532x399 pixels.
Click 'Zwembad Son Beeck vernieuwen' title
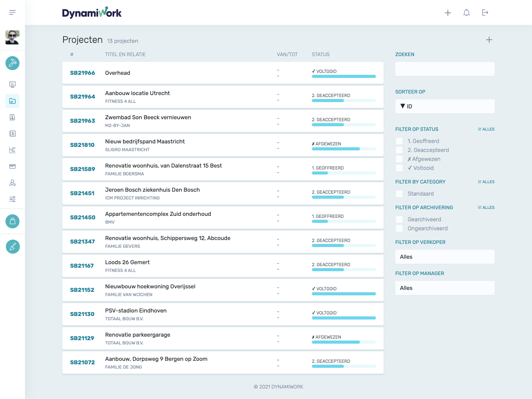(x=148, y=117)
